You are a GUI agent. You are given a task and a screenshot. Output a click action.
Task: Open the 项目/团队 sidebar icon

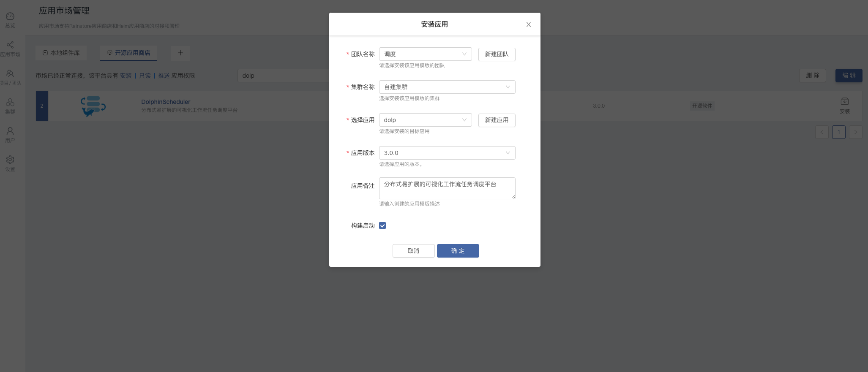click(x=10, y=74)
